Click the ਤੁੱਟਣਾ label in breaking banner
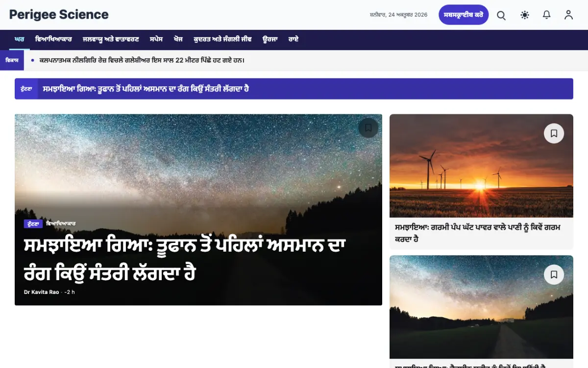Image resolution: width=588 pixels, height=368 pixels. tap(26, 89)
